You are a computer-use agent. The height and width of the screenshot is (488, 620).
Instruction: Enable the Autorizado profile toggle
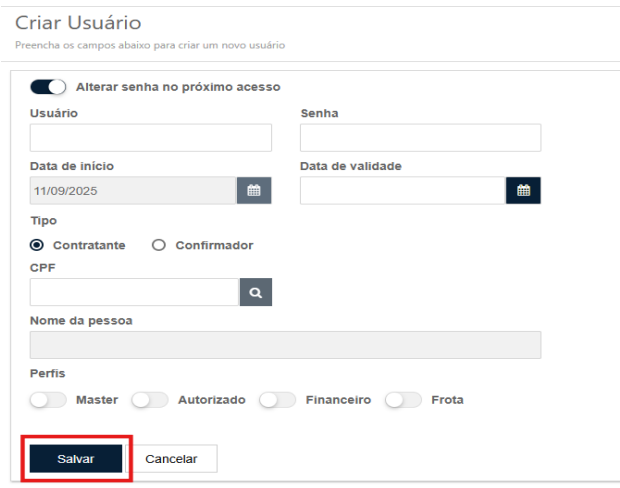[x=150, y=400]
